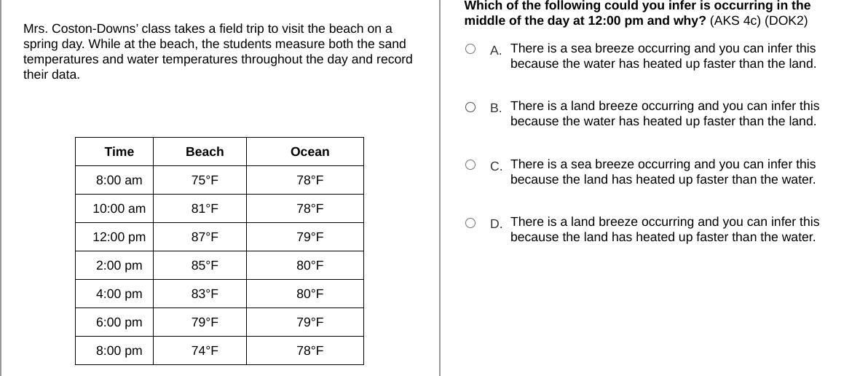The image size is (868, 376).
Task: Click the Beach column header
Action: coord(200,152)
